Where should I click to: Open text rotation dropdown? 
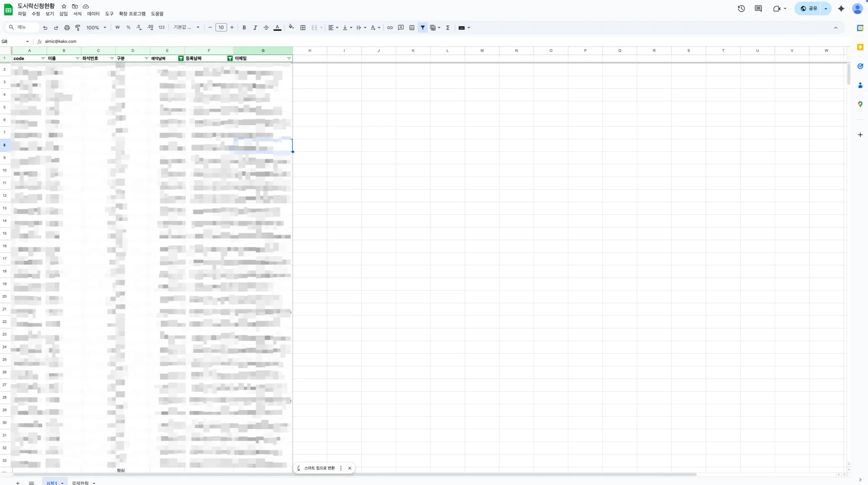tap(375, 28)
